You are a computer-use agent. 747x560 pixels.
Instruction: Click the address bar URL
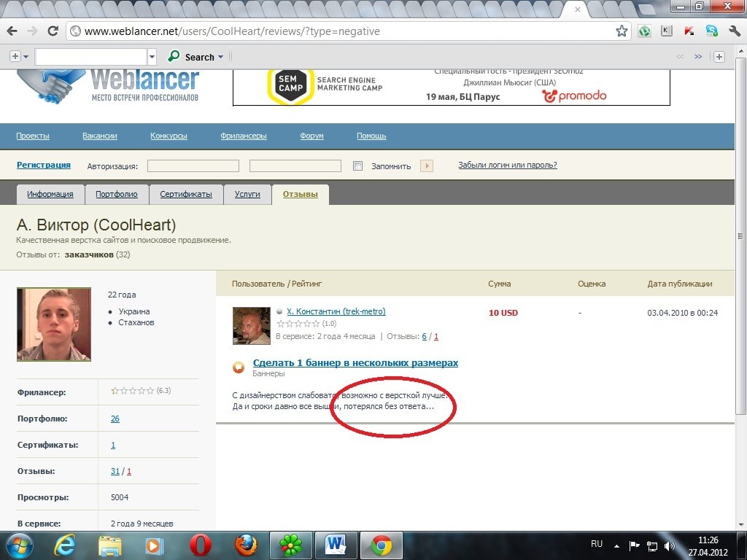click(x=232, y=31)
